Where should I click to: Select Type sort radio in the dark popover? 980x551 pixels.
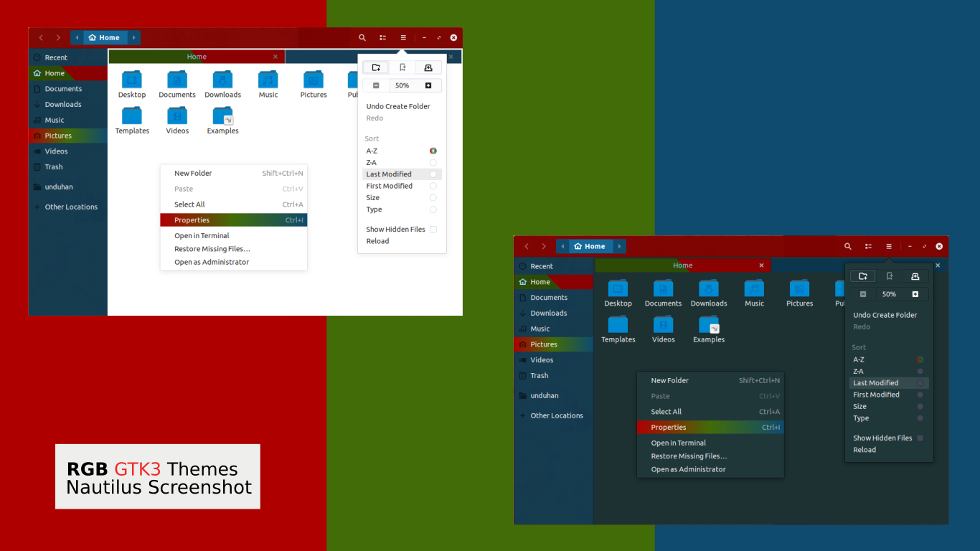(x=920, y=418)
